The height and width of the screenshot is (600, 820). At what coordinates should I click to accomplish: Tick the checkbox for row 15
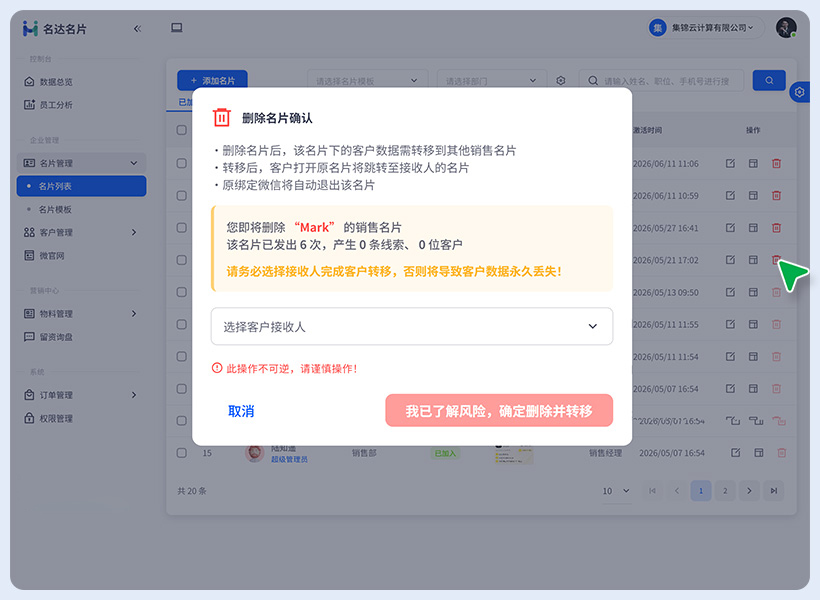point(181,453)
